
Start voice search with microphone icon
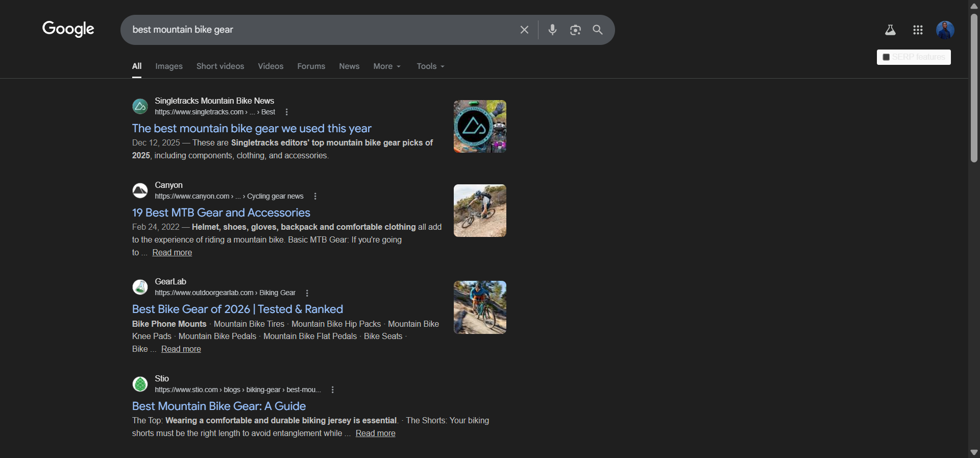click(x=552, y=30)
